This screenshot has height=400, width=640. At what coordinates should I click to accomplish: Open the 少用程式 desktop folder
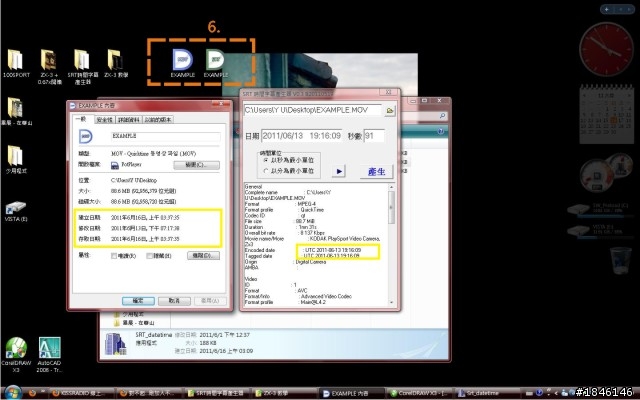click(16, 160)
